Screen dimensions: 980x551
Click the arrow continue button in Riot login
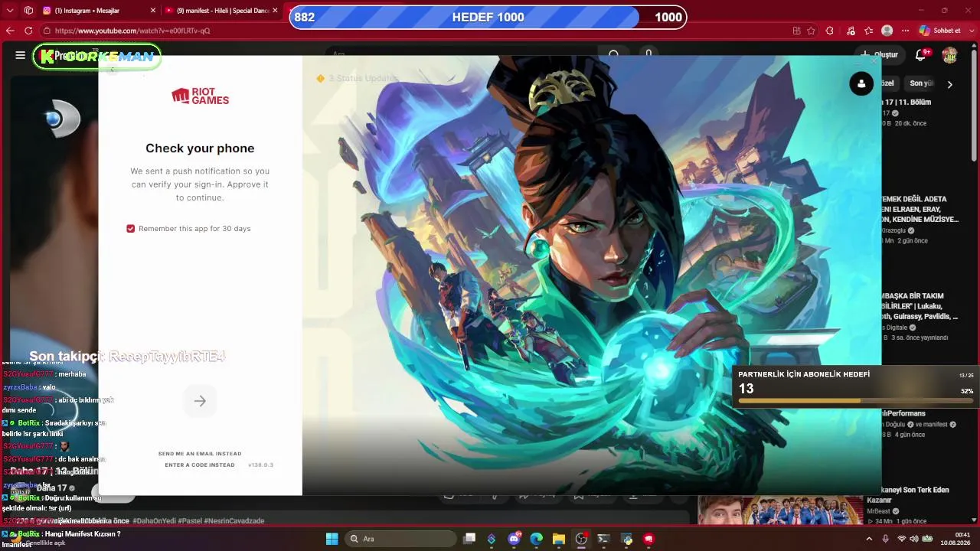pos(200,401)
